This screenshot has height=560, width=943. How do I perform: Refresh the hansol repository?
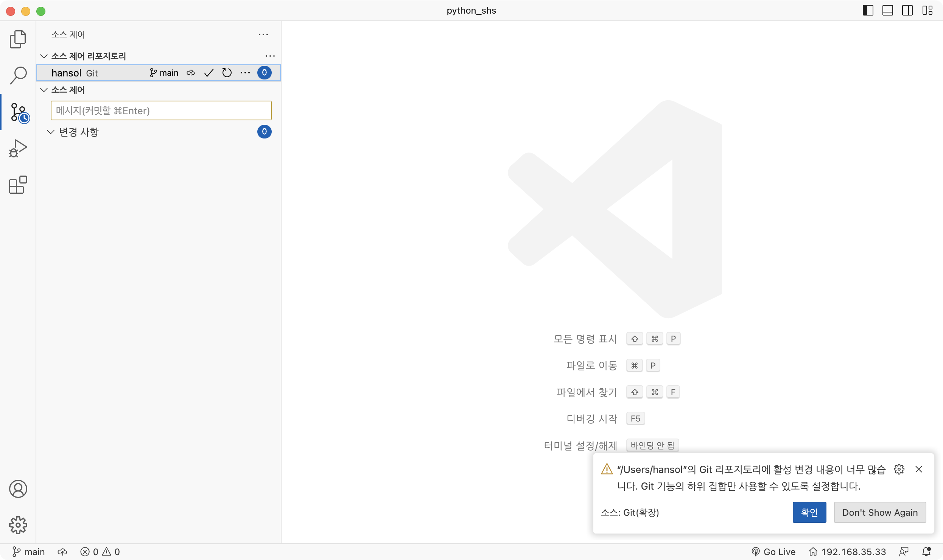pos(227,73)
